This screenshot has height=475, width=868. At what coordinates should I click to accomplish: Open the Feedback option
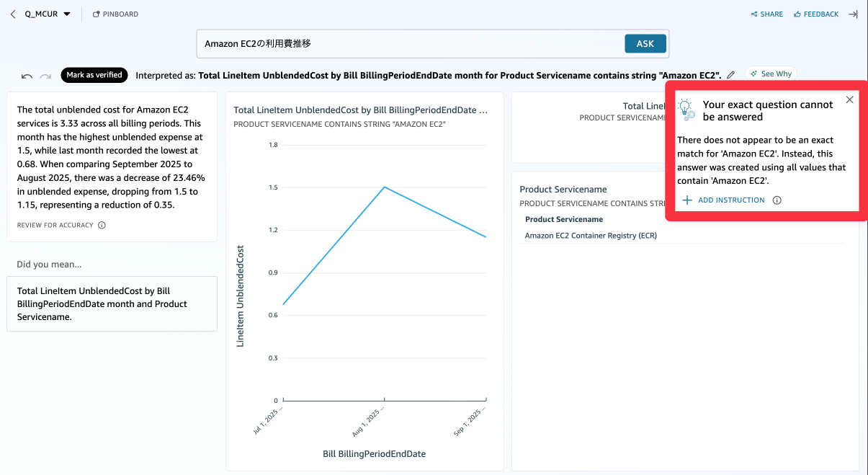point(816,14)
